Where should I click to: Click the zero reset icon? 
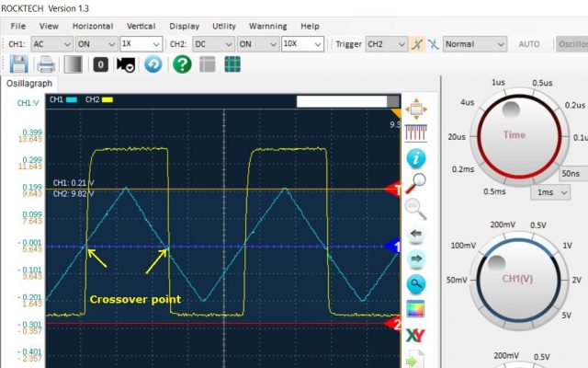(100, 64)
